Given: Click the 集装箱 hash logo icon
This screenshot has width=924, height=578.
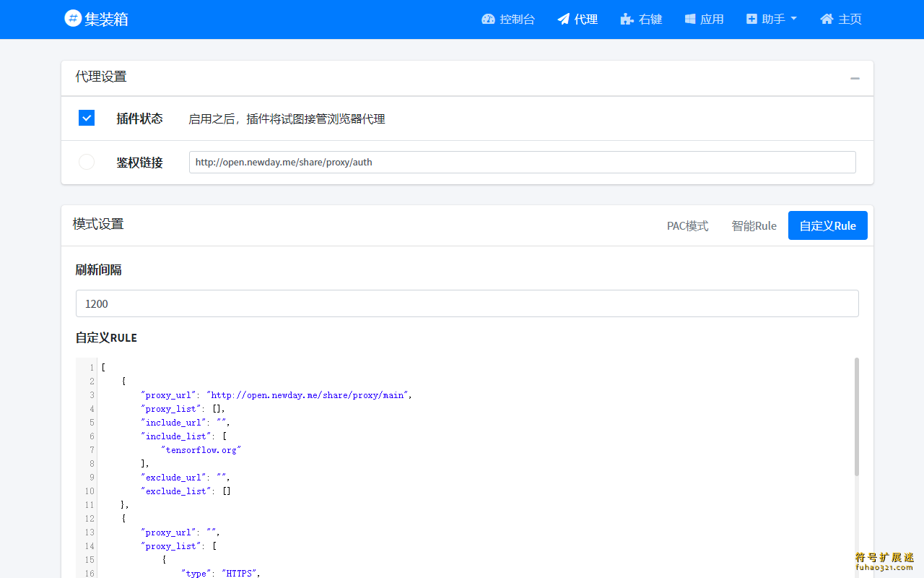Looking at the screenshot, I should pos(73,19).
